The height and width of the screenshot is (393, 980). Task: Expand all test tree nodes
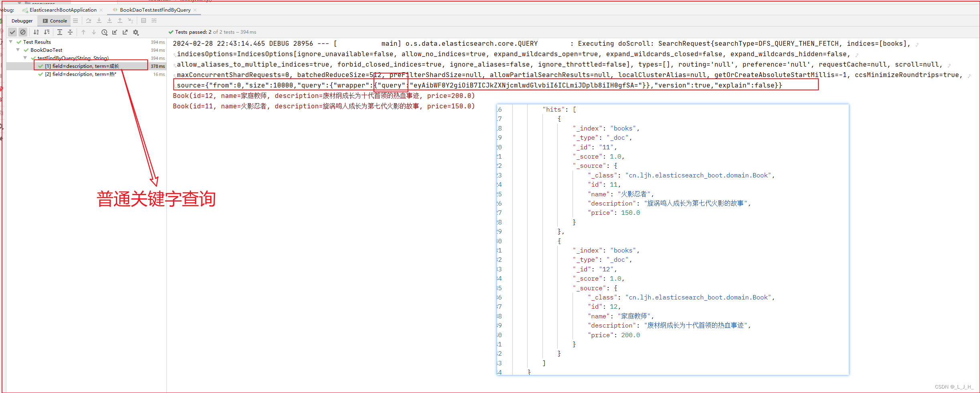60,32
